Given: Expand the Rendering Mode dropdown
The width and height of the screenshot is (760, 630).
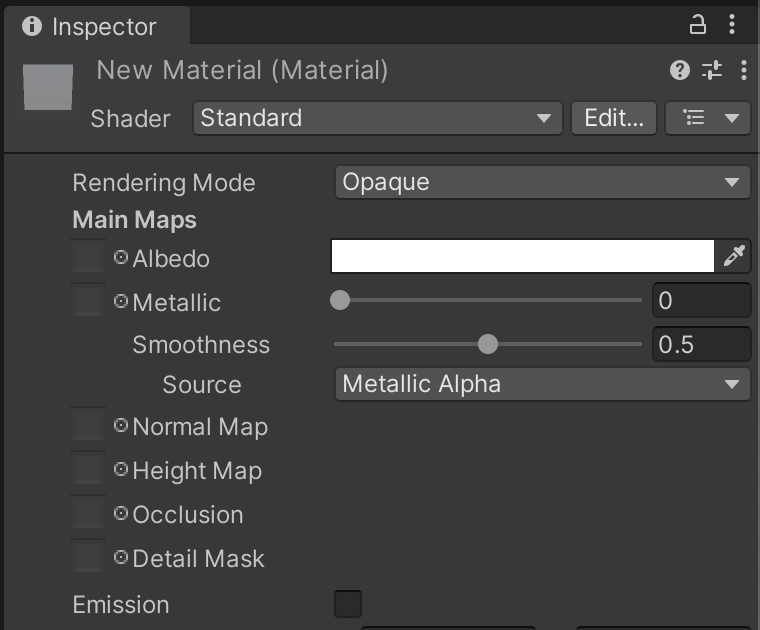Looking at the screenshot, I should [542, 182].
